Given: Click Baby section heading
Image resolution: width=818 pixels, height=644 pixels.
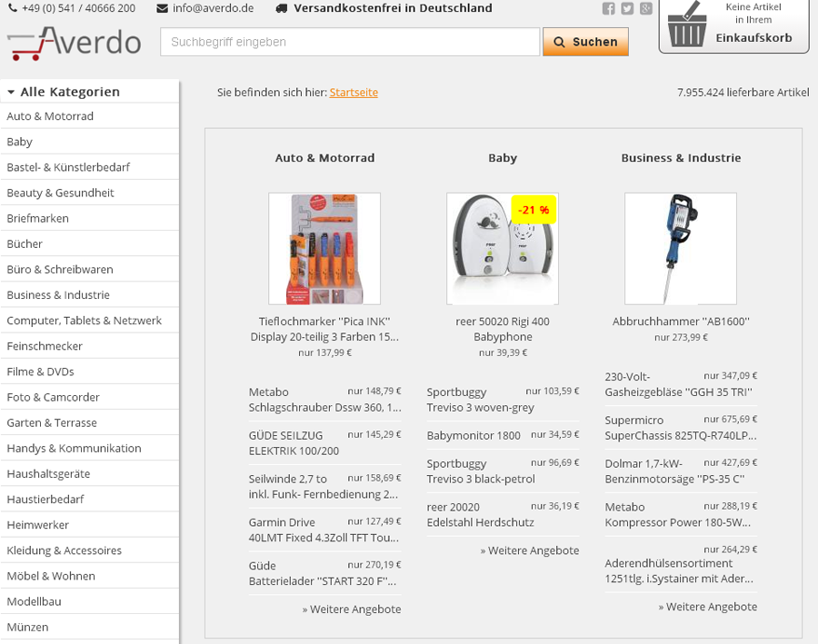Looking at the screenshot, I should 503,158.
